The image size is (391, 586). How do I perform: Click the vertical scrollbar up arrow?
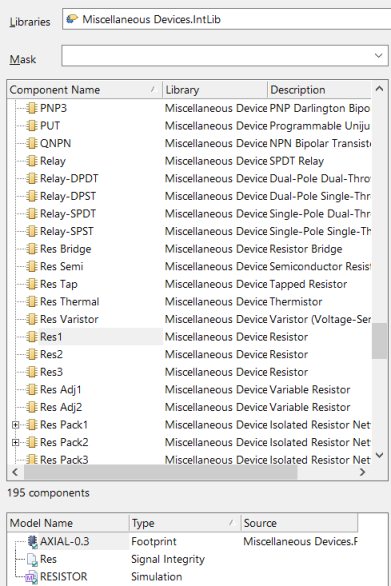[x=379, y=89]
